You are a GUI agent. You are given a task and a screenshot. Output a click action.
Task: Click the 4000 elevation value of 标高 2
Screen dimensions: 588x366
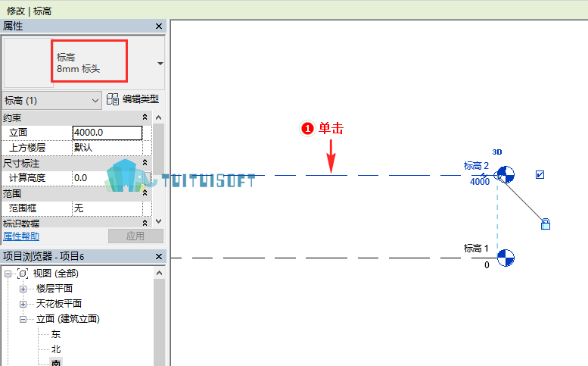480,182
